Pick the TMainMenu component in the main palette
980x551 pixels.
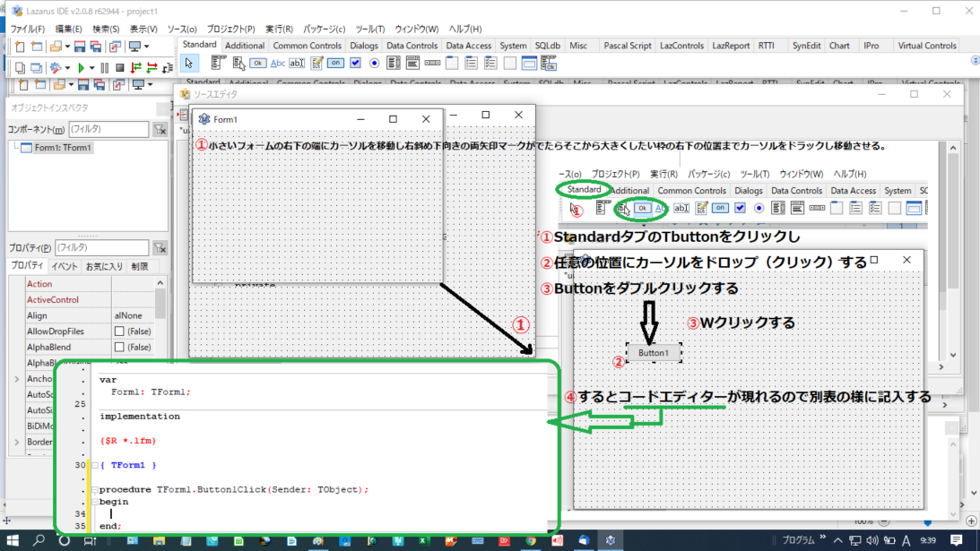click(x=218, y=63)
